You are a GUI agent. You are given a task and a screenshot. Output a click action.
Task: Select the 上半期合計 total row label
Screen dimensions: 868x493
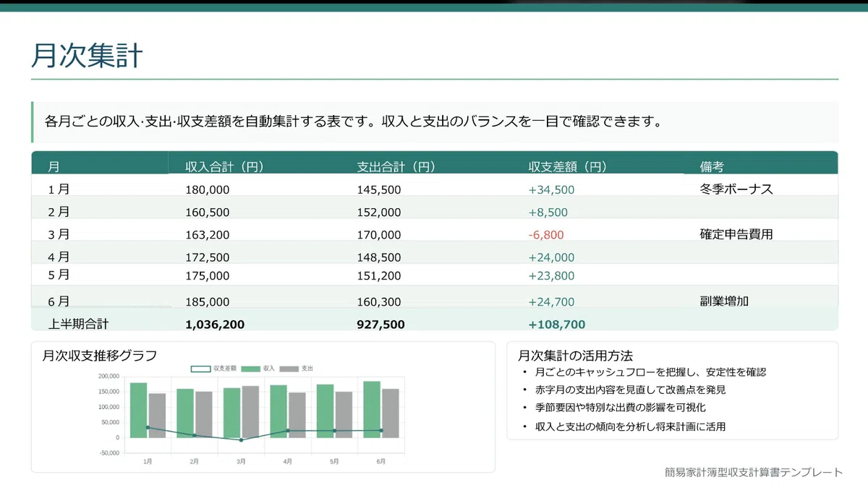[x=78, y=325]
